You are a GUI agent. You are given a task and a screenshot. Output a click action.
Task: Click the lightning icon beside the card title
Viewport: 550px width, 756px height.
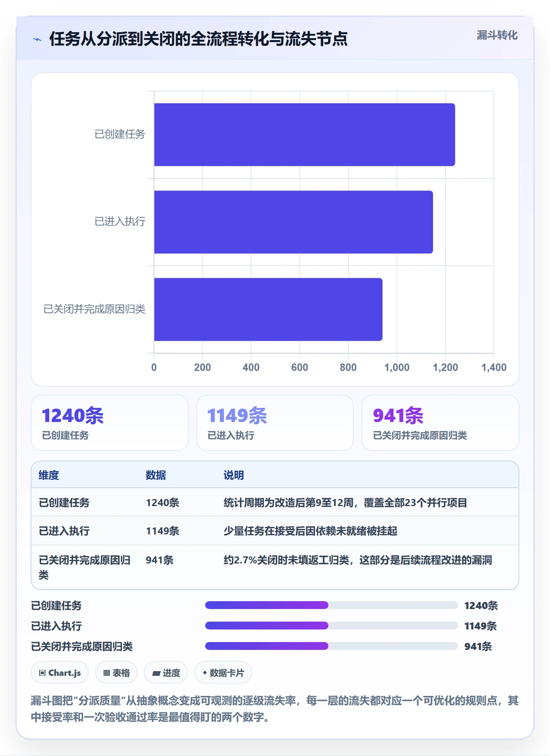pyautogui.click(x=37, y=39)
